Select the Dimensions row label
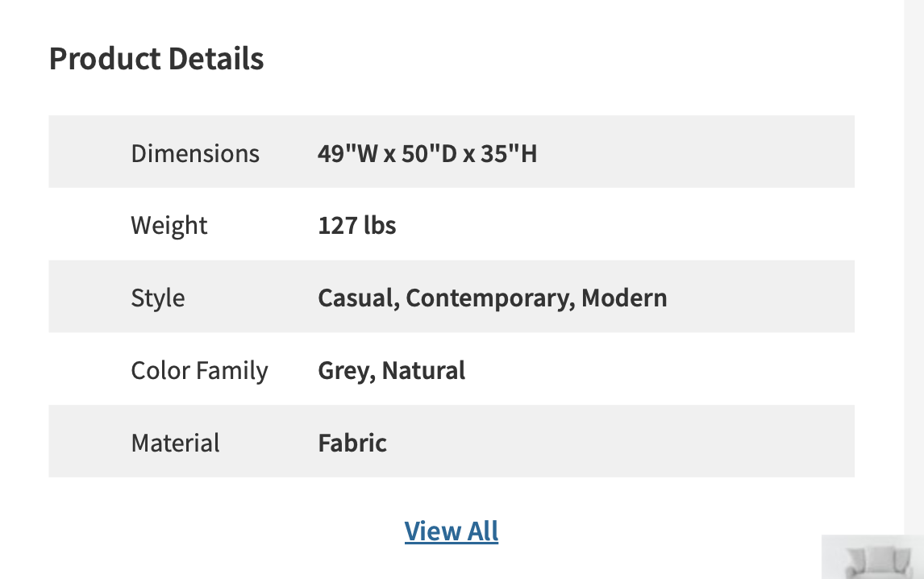Image resolution: width=924 pixels, height=579 pixels. pyautogui.click(x=195, y=153)
